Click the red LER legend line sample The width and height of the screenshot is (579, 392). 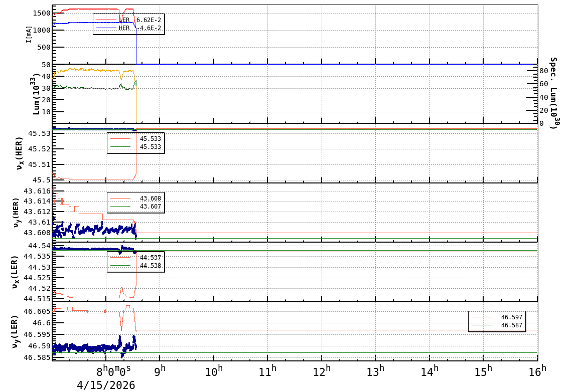[x=106, y=20]
